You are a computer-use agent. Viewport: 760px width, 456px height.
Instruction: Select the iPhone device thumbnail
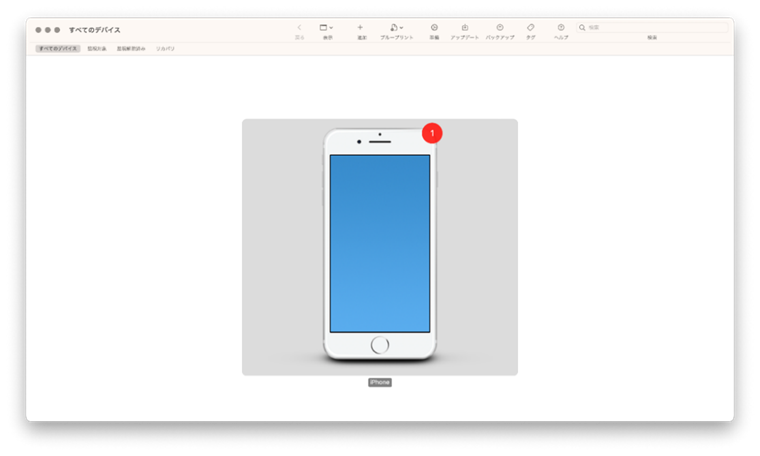[x=380, y=247]
